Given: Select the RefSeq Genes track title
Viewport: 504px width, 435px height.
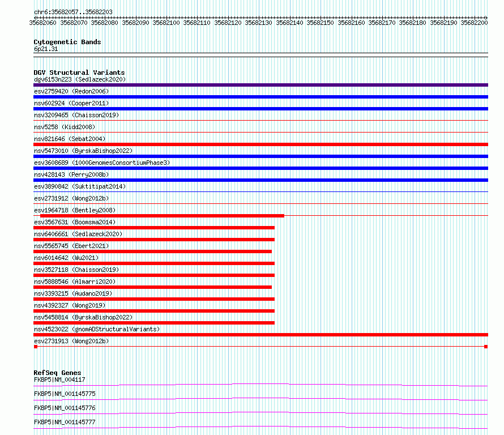Looking at the screenshot, I should 58,373.
